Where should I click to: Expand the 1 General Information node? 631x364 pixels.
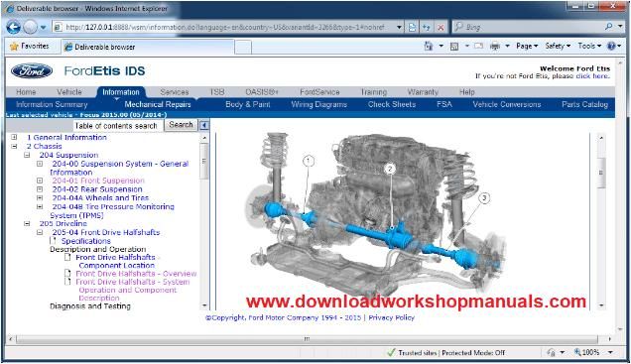pos(14,137)
